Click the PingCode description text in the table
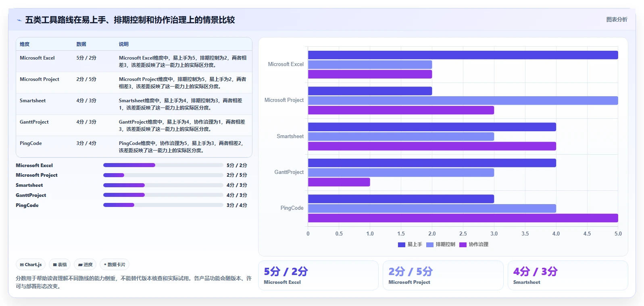This screenshot has width=644, height=306. [181, 147]
